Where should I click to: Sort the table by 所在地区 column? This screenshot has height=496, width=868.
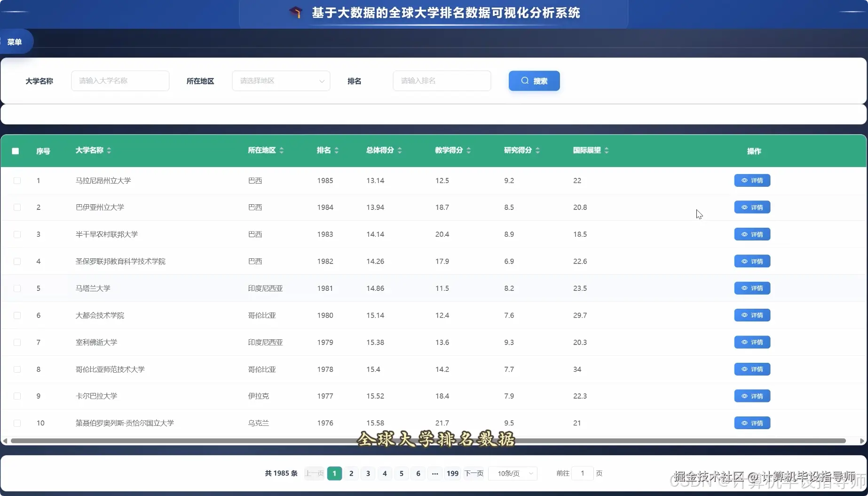click(282, 150)
